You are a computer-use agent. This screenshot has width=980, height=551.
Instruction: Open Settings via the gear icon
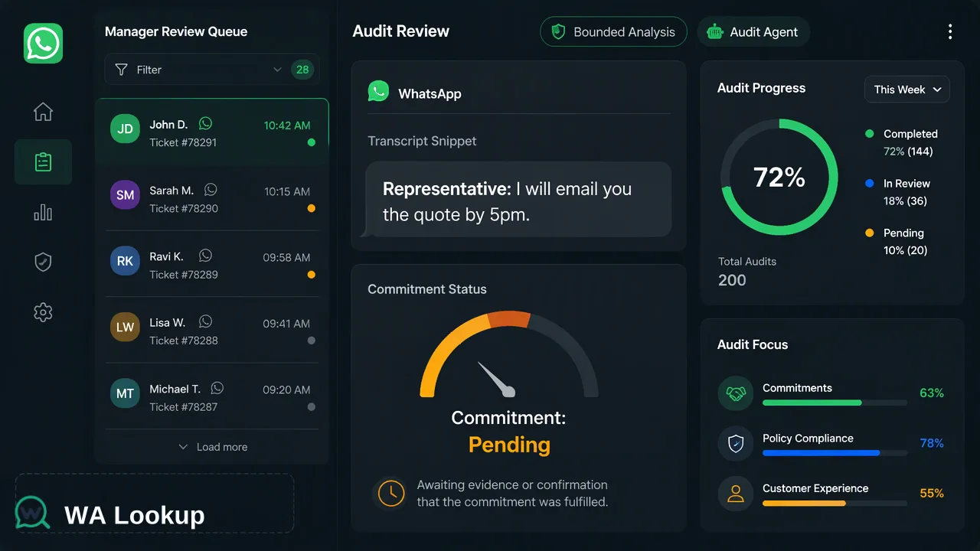(x=43, y=312)
